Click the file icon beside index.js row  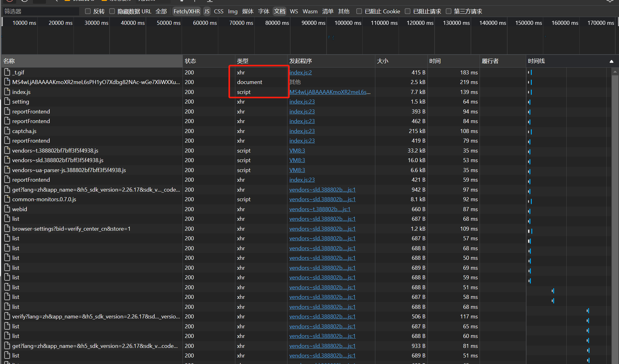click(7, 92)
